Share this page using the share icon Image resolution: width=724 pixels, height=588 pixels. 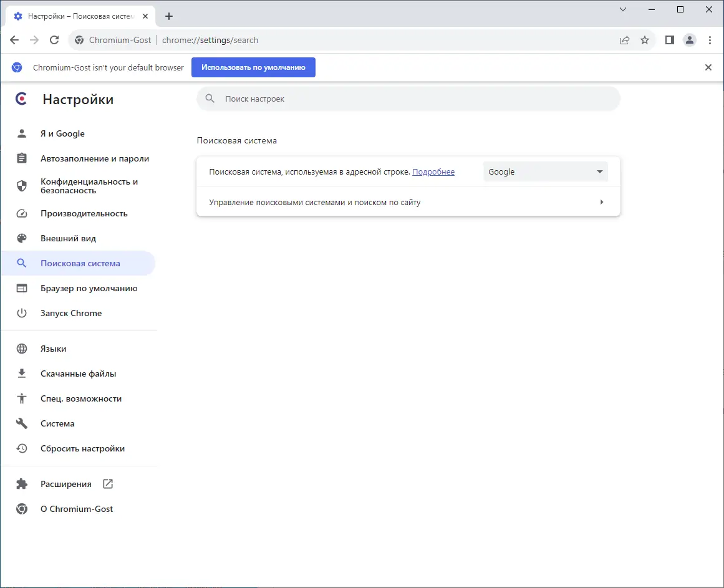tap(625, 40)
